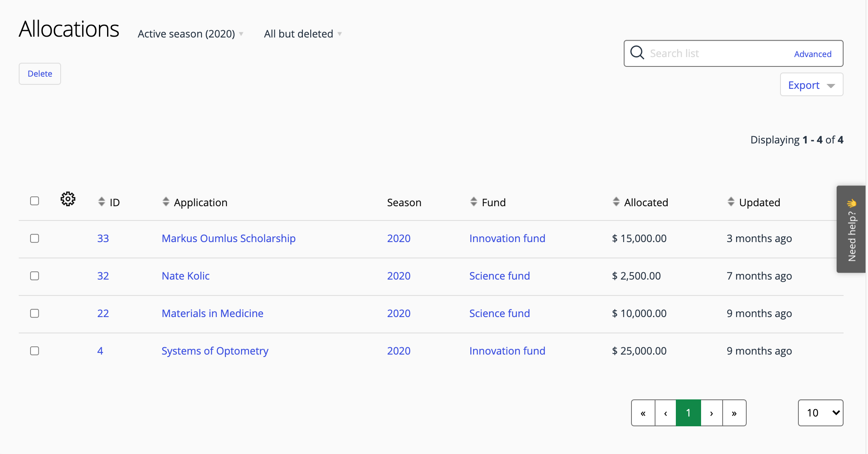The height and width of the screenshot is (454, 868).
Task: Select the Nate Kolic row checkbox
Action: coord(34,276)
